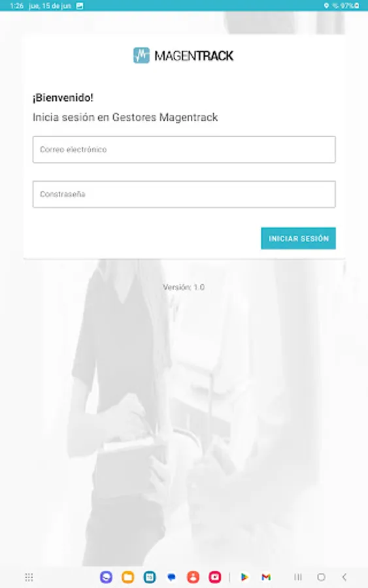The height and width of the screenshot is (588, 368).
Task: Tap the home navigation button
Action: [321, 577]
